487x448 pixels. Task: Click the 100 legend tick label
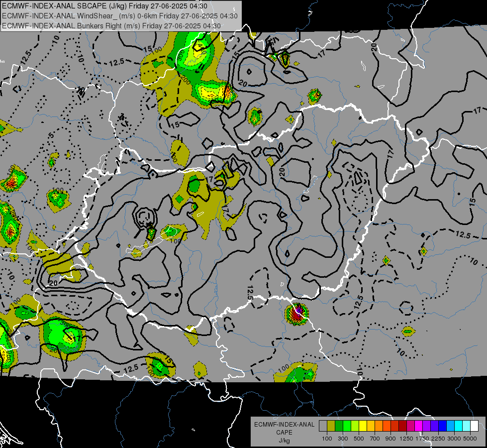(x=327, y=439)
